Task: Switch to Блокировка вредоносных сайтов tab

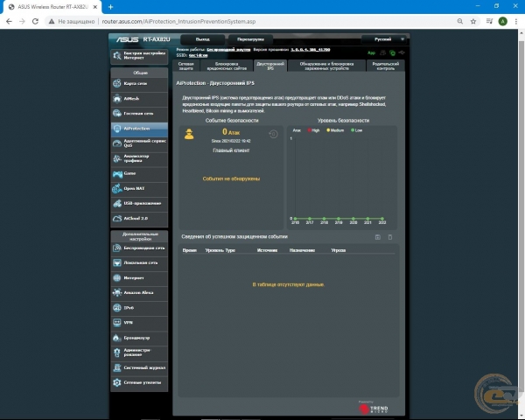Action: 227,66
